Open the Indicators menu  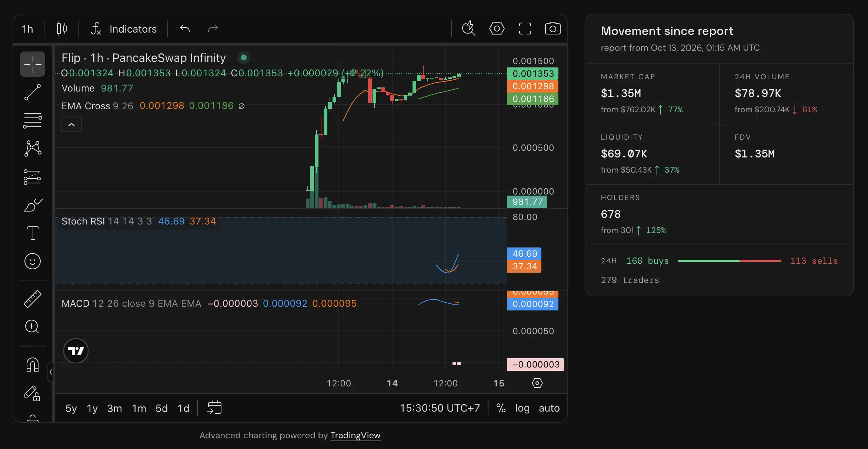[x=124, y=29]
